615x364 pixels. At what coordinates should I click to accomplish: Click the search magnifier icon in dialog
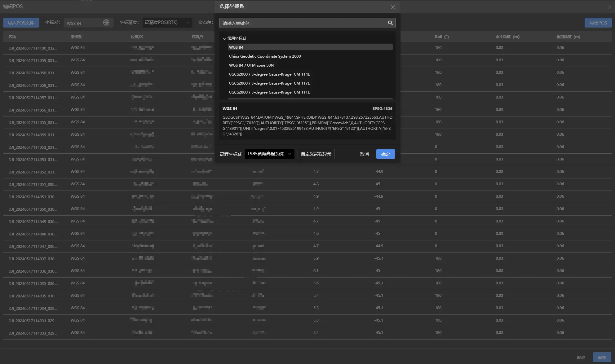(x=390, y=23)
